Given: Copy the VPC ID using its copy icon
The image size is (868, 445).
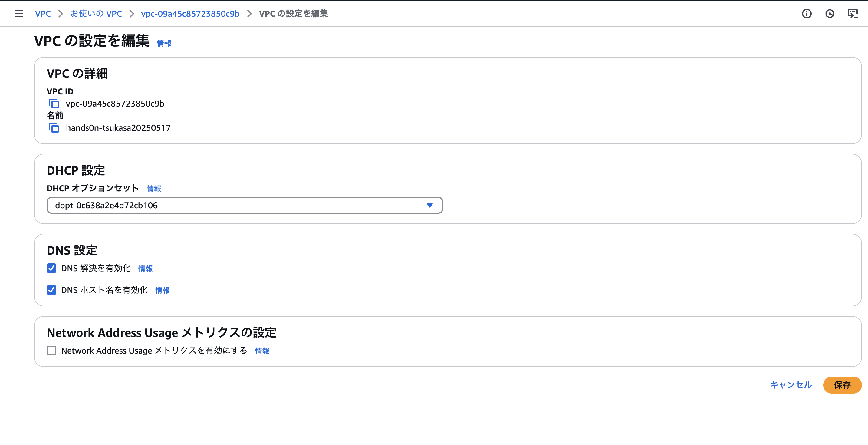Looking at the screenshot, I should 54,104.
